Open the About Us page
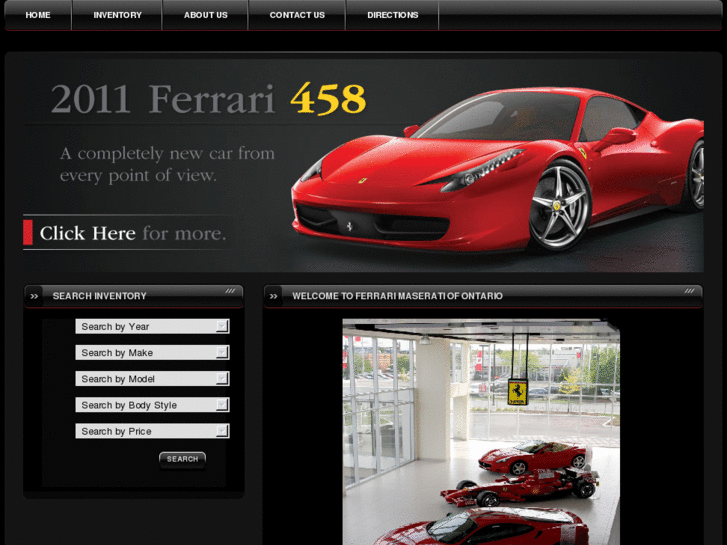Viewport: 727px width, 545px height. [205, 15]
